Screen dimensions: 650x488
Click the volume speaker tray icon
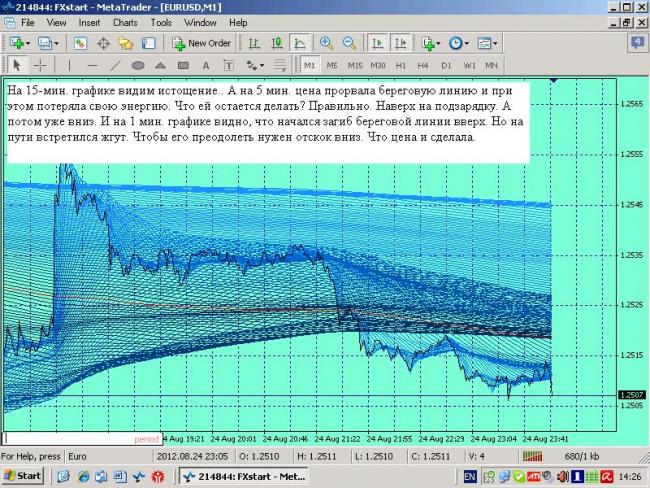pos(563,477)
